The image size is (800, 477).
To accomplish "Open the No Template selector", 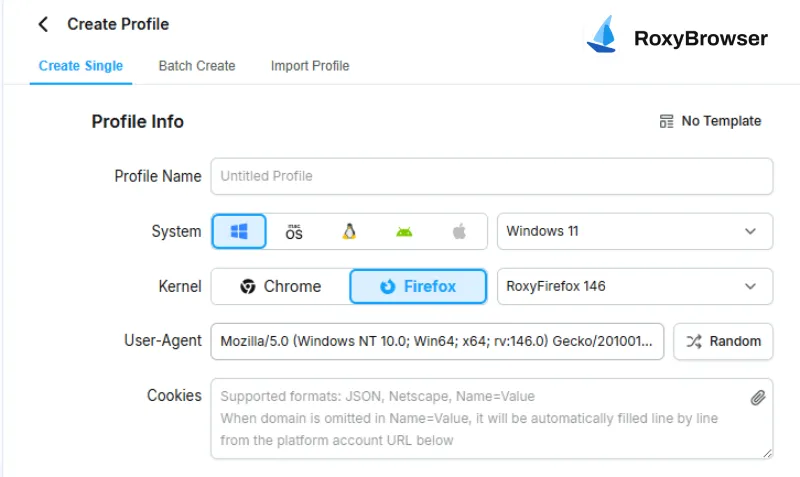I will [x=710, y=121].
